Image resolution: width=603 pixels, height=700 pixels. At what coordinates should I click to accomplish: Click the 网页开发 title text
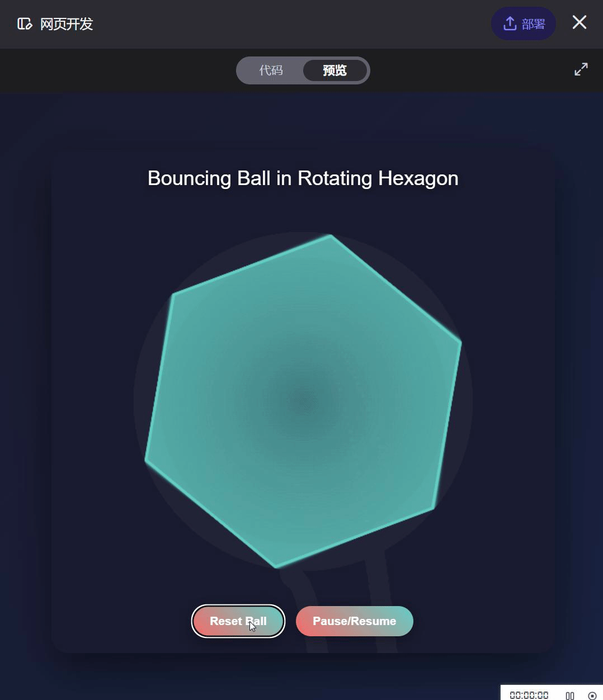pyautogui.click(x=67, y=24)
